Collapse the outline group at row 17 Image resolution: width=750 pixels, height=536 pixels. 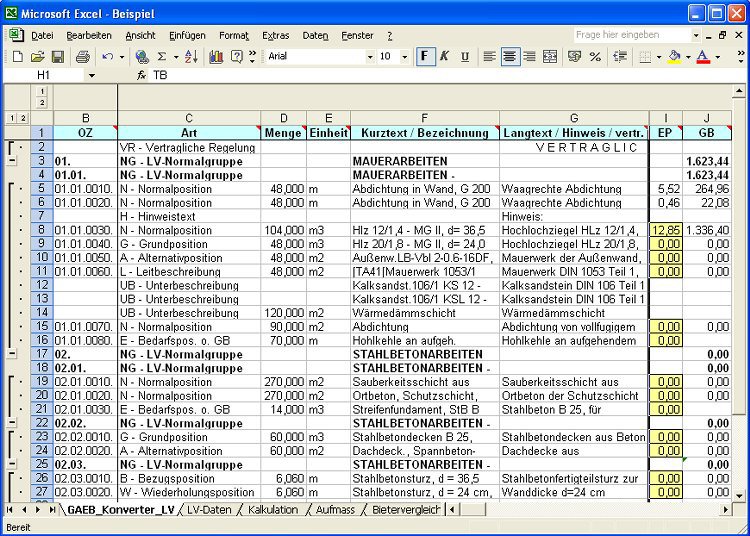pyautogui.click(x=12, y=354)
